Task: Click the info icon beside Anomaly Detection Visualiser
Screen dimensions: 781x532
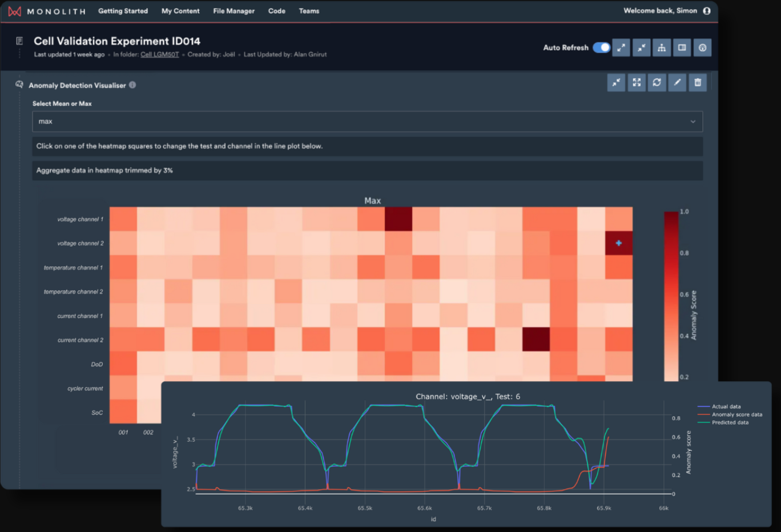Action: [x=132, y=85]
